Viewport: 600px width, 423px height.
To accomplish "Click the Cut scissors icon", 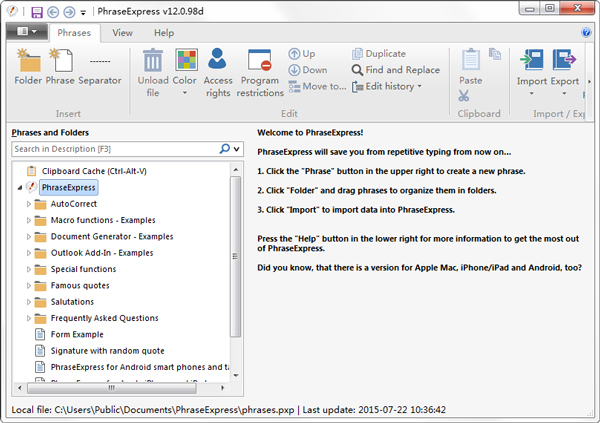I will (x=463, y=96).
